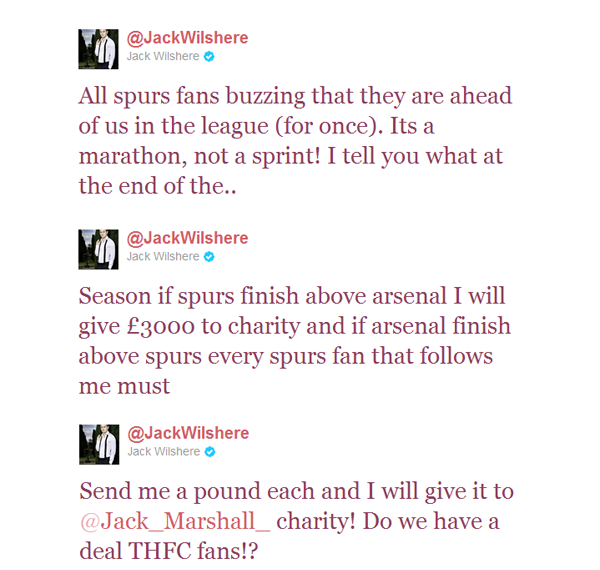Click tweet text starting 'Send me a pound'

click(297, 521)
